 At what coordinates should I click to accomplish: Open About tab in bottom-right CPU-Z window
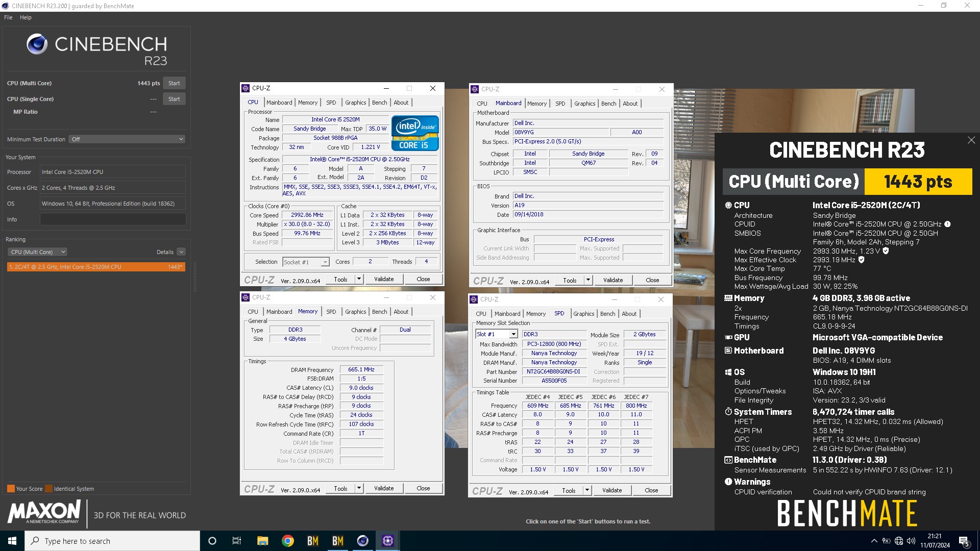tap(629, 314)
